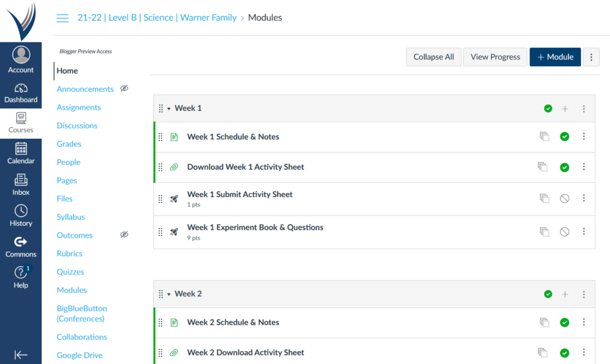Click the hamburger course menu icon

click(63, 18)
